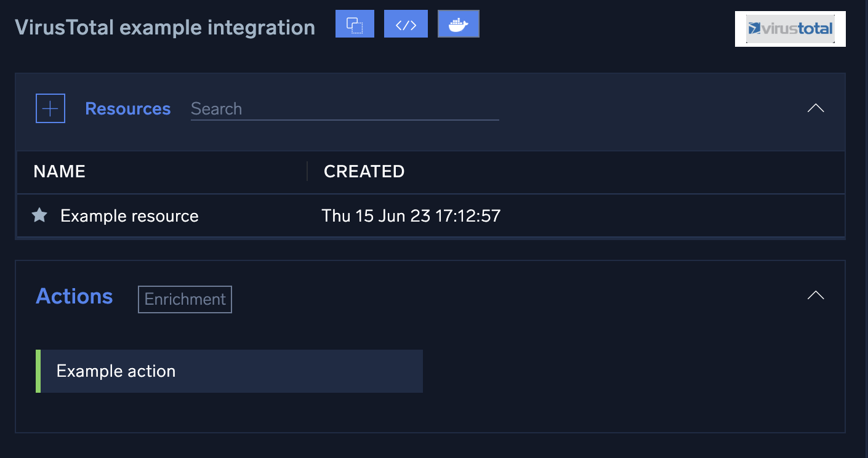Viewport: 868px width, 458px height.
Task: Click inside the Search field
Action: [345, 109]
